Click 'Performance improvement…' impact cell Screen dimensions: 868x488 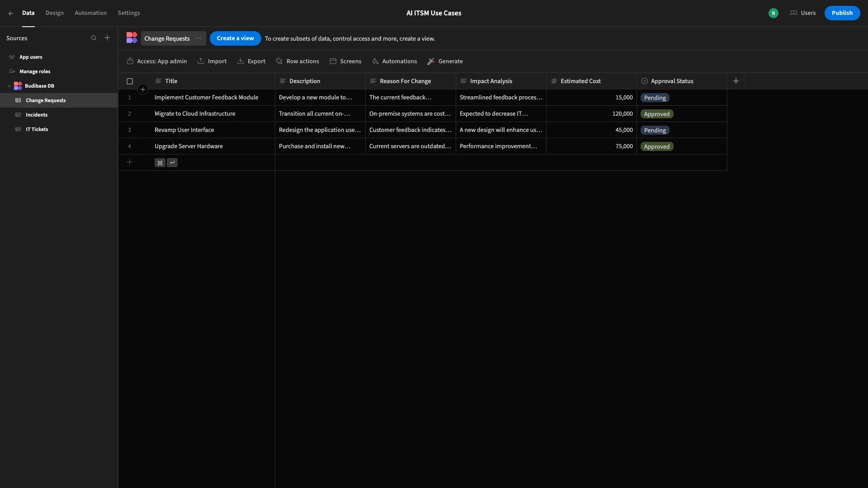501,146
